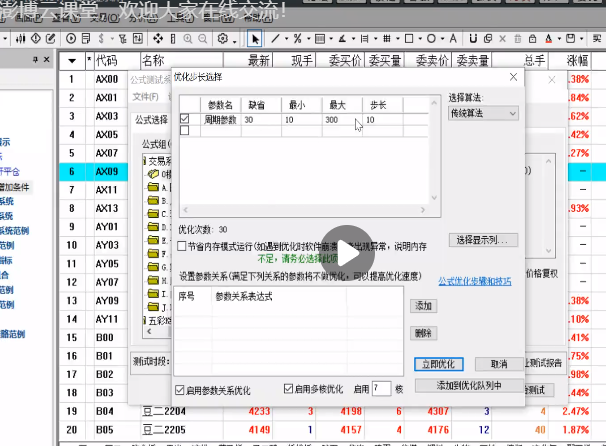Open the settings gear icon
The image size is (606, 446).
click(223, 39)
